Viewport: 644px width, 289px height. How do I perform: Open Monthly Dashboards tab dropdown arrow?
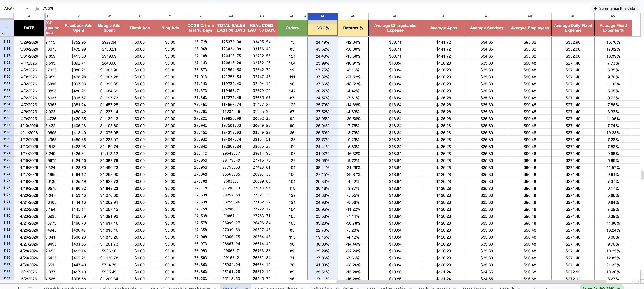[91, 288]
